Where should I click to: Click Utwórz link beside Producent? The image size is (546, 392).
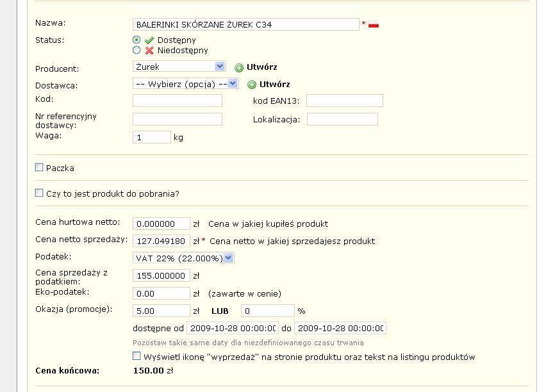(262, 67)
